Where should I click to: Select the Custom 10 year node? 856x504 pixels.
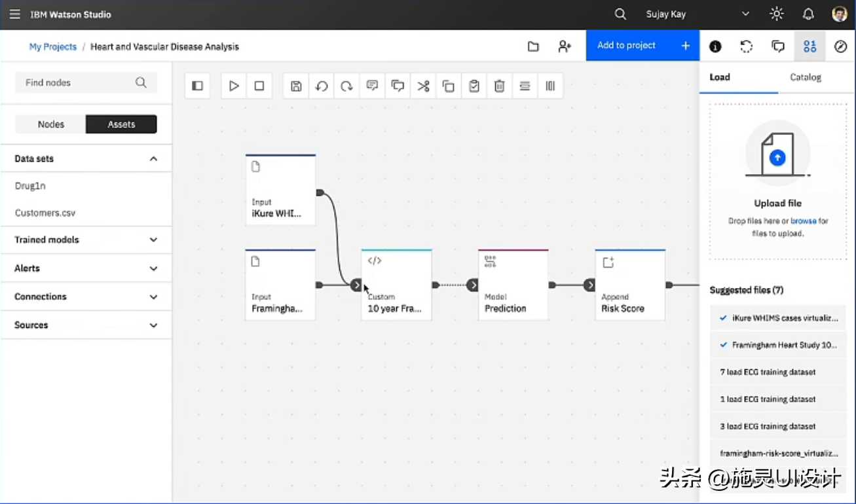pos(397,285)
